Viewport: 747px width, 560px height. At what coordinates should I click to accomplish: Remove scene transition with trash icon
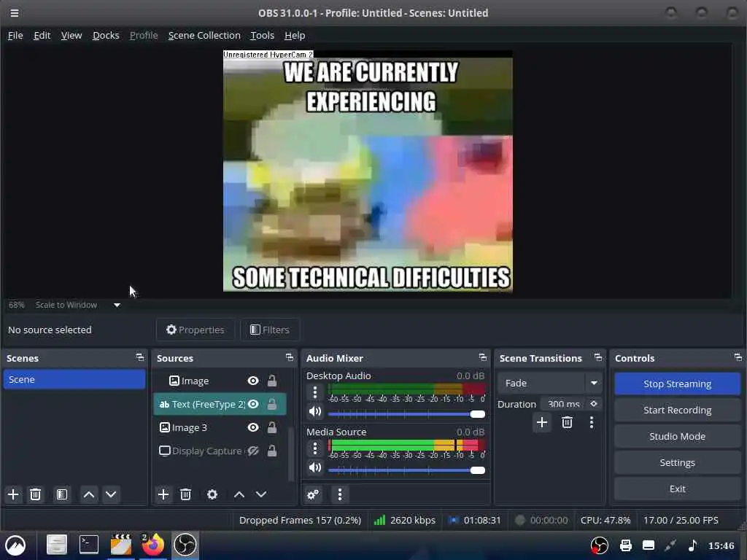pyautogui.click(x=567, y=422)
